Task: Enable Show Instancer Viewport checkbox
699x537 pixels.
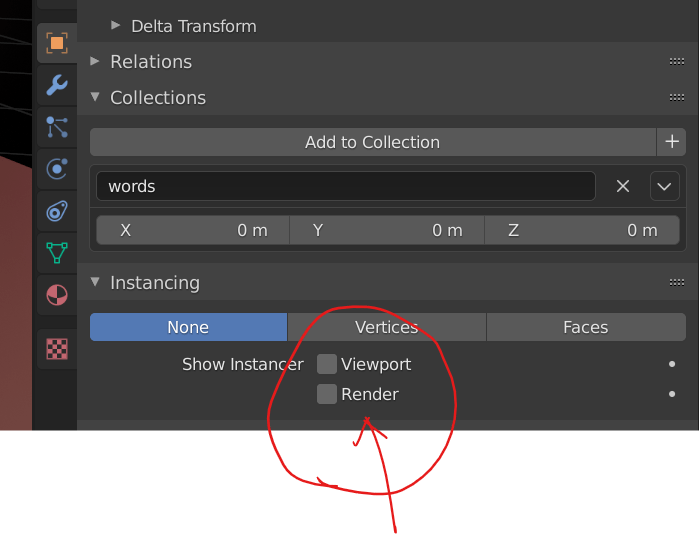Action: point(327,364)
